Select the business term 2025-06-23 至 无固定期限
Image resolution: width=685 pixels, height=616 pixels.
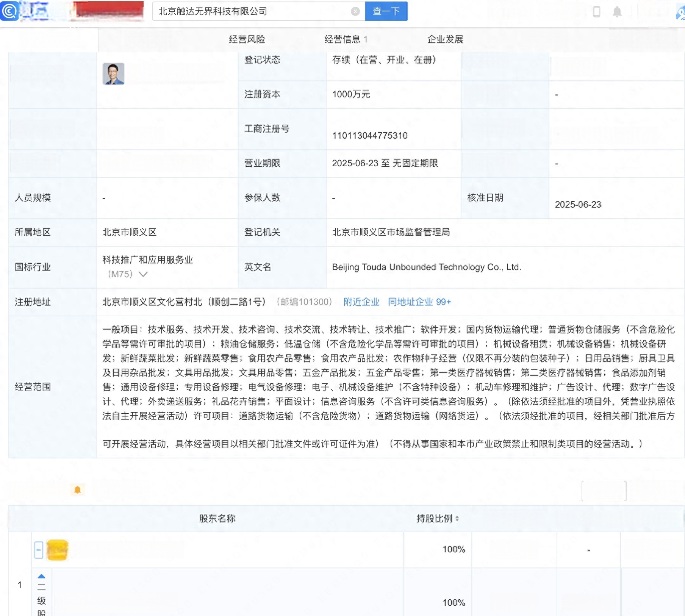click(x=385, y=163)
